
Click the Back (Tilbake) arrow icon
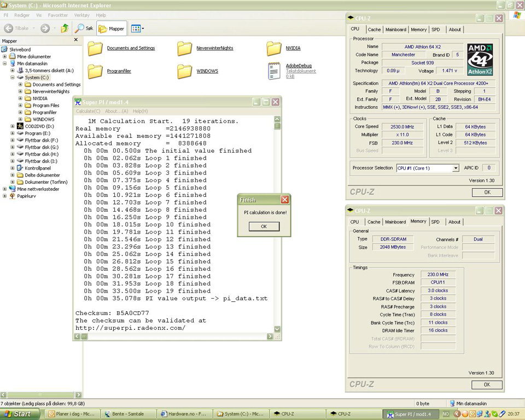click(9, 28)
